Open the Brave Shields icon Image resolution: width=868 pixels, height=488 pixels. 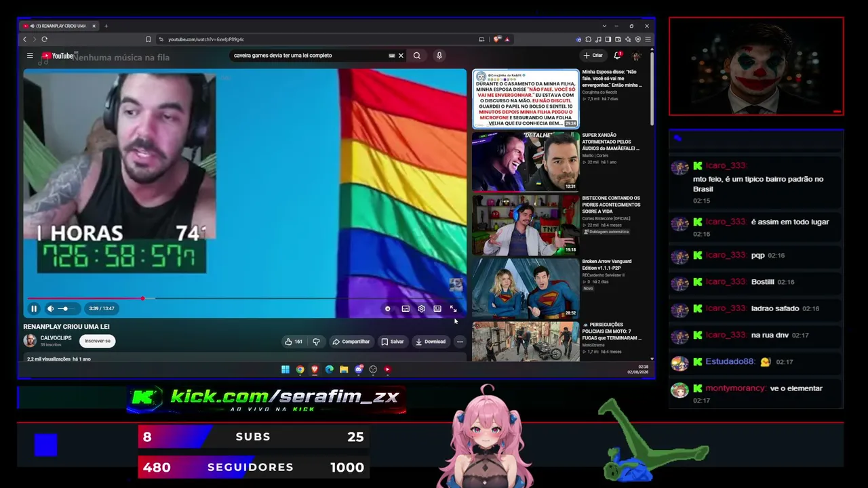coord(498,39)
